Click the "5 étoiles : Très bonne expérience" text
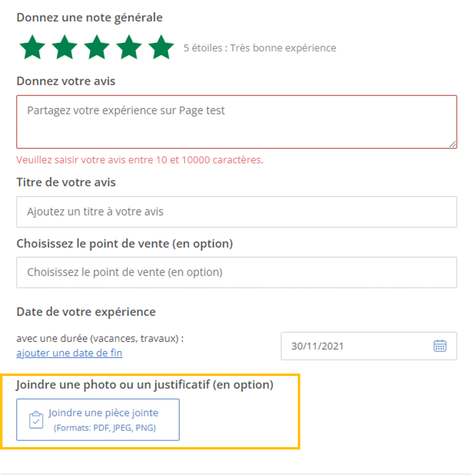 260,48
